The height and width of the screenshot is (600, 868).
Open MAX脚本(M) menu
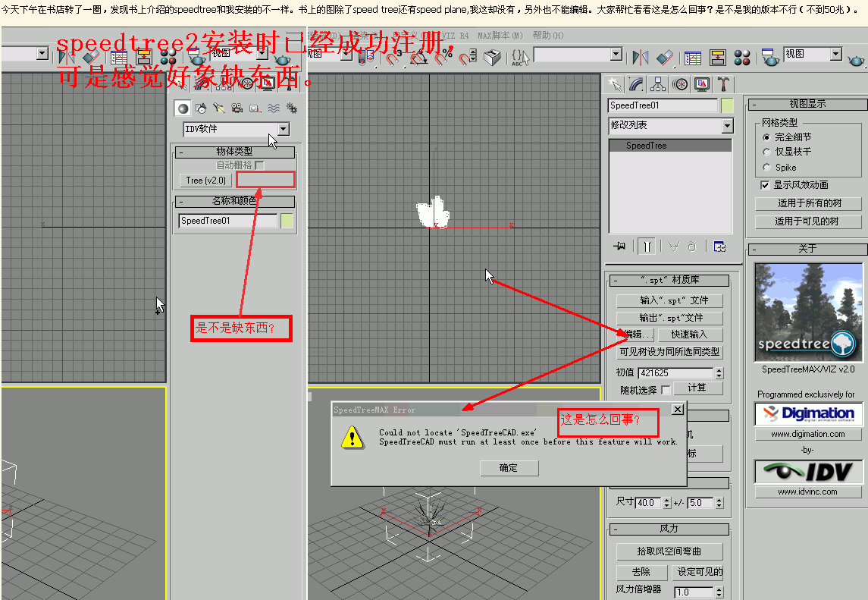500,36
